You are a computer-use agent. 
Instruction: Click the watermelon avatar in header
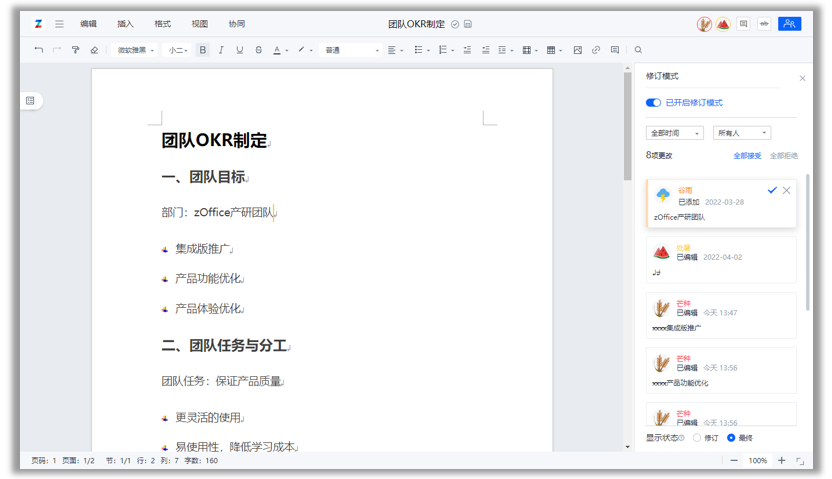(x=723, y=24)
